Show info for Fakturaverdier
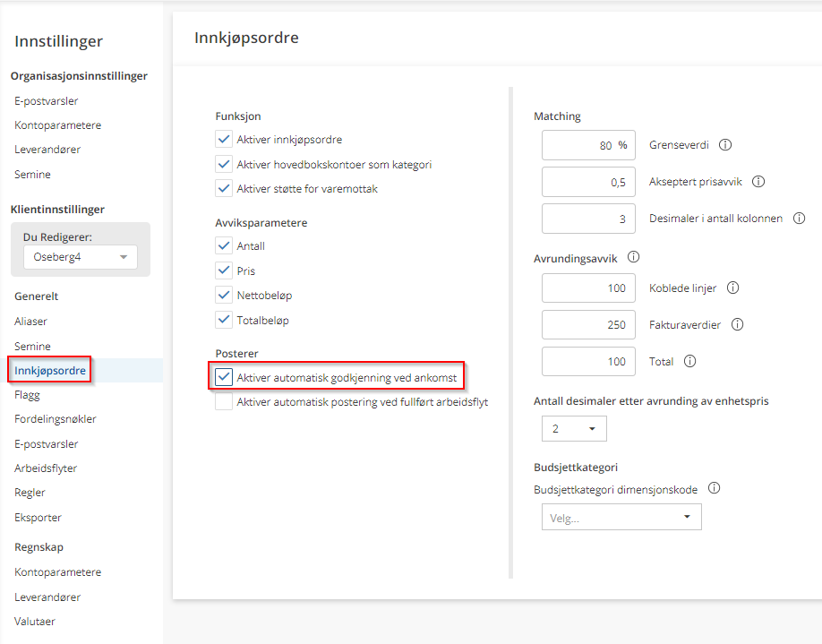The width and height of the screenshot is (822, 644). (x=738, y=325)
